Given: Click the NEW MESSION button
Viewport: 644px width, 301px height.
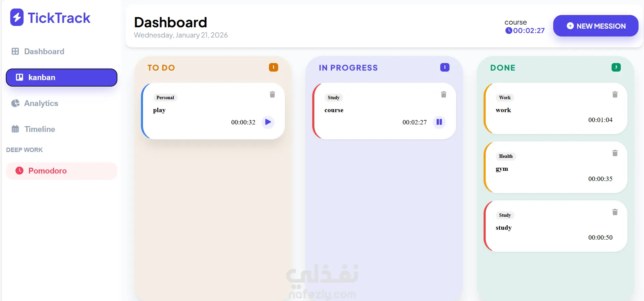Looking at the screenshot, I should click(596, 26).
